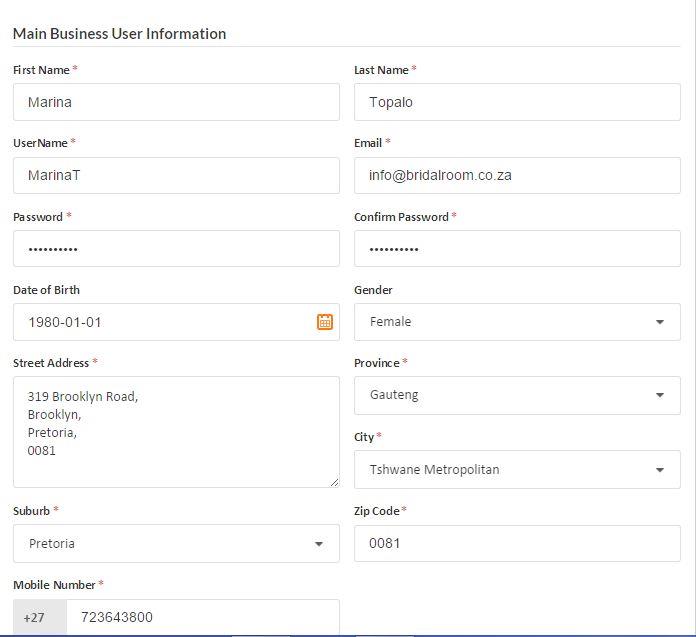Click the Street Address resize handle
The image size is (696, 637).
pos(334,482)
